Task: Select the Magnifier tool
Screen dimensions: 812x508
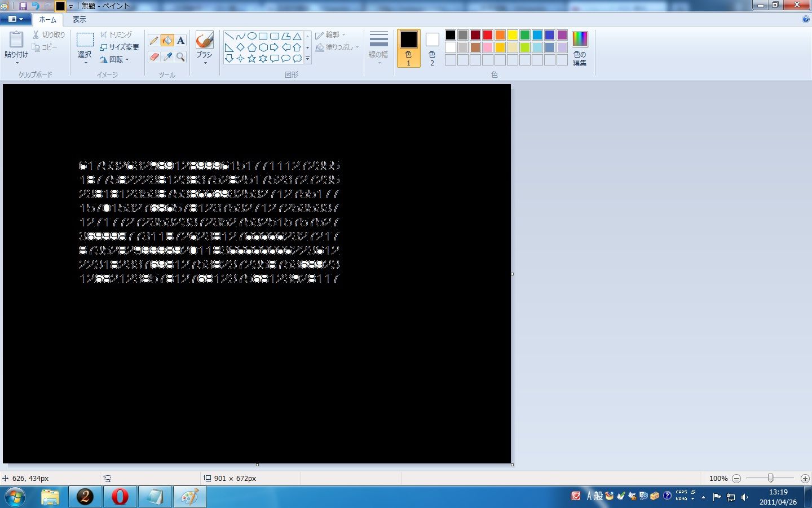Action: (180, 56)
